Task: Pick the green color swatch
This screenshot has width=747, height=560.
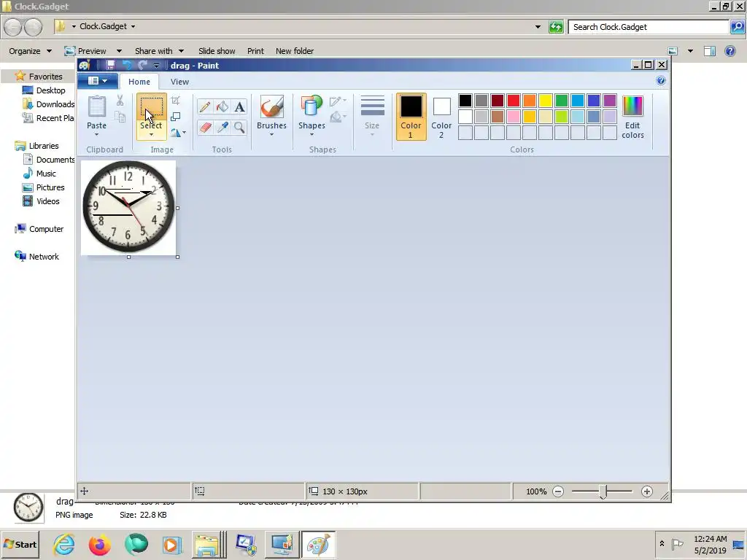Action: click(562, 101)
